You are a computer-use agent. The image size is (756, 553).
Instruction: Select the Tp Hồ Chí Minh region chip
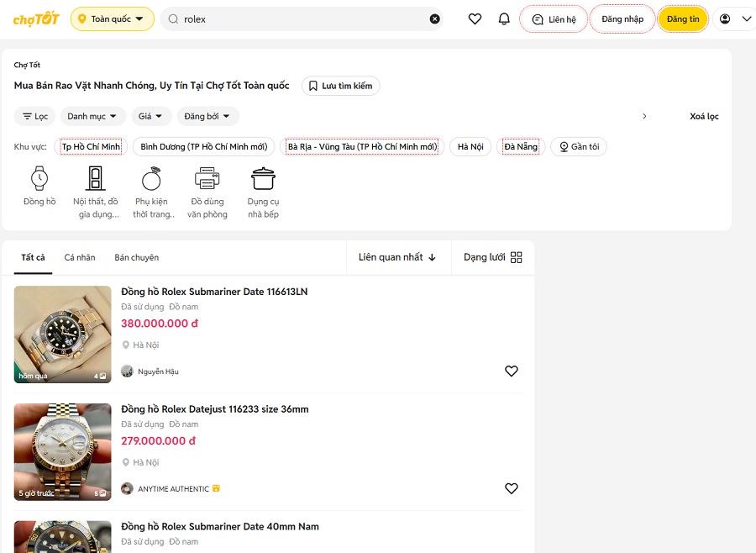pos(91,147)
